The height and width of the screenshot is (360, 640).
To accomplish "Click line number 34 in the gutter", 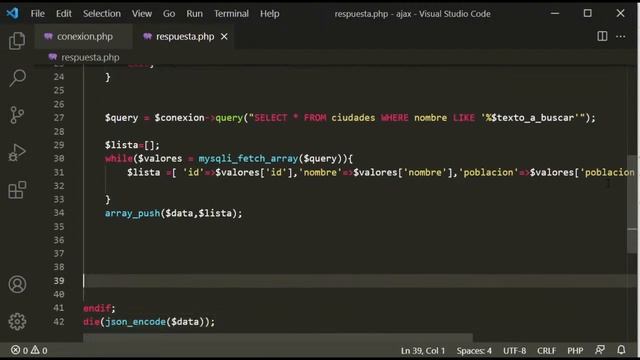I will pyautogui.click(x=59, y=213).
